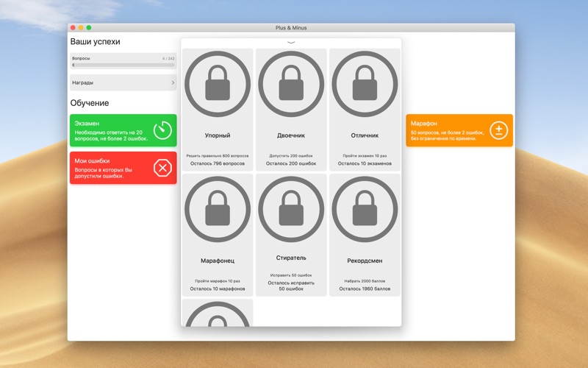Click the X icon on Мои ошибки card
Screen dimensions: 588x368
point(162,168)
